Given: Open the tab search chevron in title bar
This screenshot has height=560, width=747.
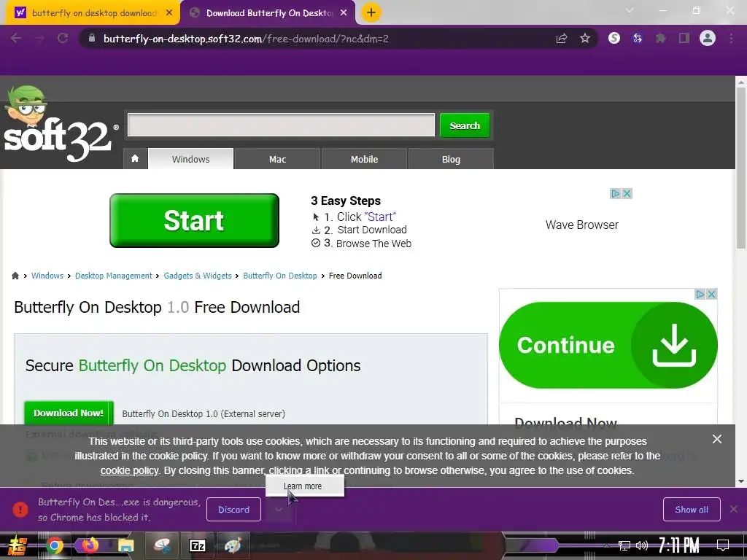Looking at the screenshot, I should 630,10.
